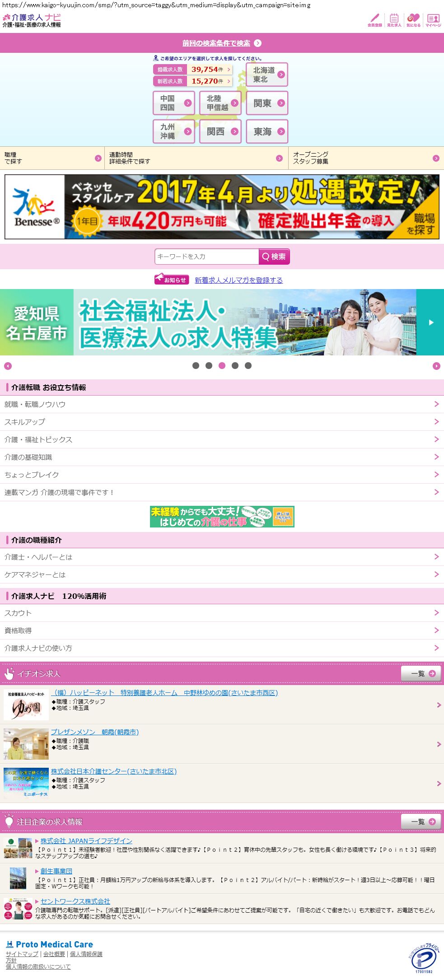Go to previous carousel slide arrow

(8, 366)
